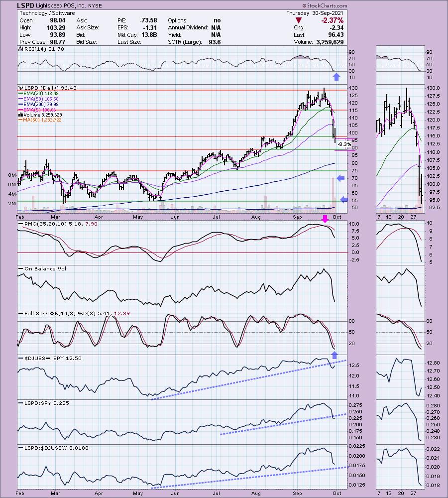448x498 pixels.
Task: Click the EMA(50) 105.50 legend entry
Action: (41, 99)
